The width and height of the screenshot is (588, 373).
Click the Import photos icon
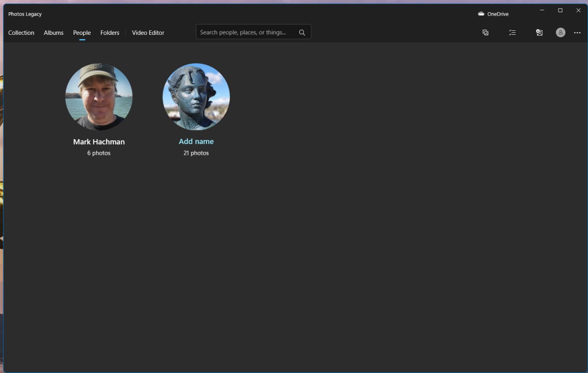tap(539, 33)
